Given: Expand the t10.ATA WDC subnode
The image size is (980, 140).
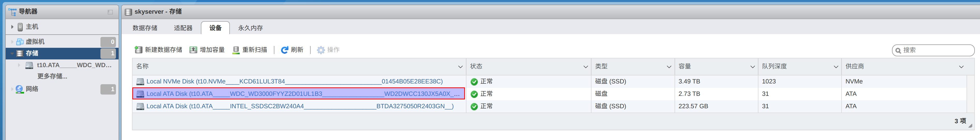Looking at the screenshot, I should [x=19, y=65].
